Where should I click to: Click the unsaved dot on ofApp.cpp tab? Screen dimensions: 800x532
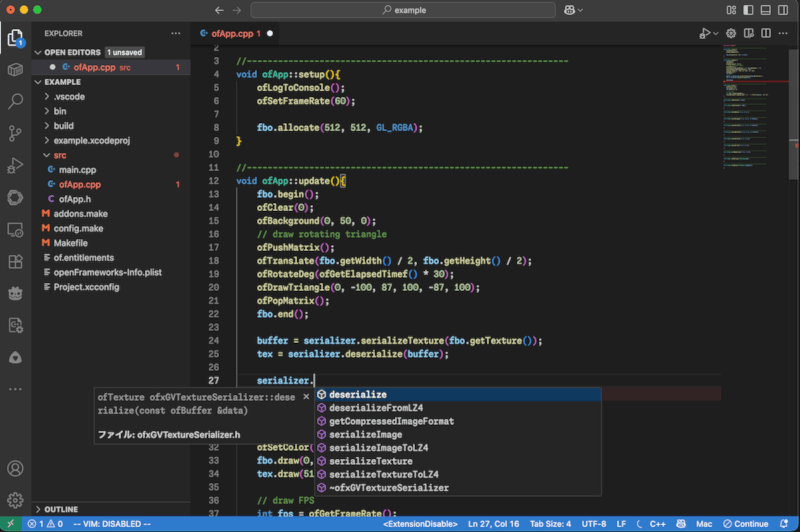point(270,34)
